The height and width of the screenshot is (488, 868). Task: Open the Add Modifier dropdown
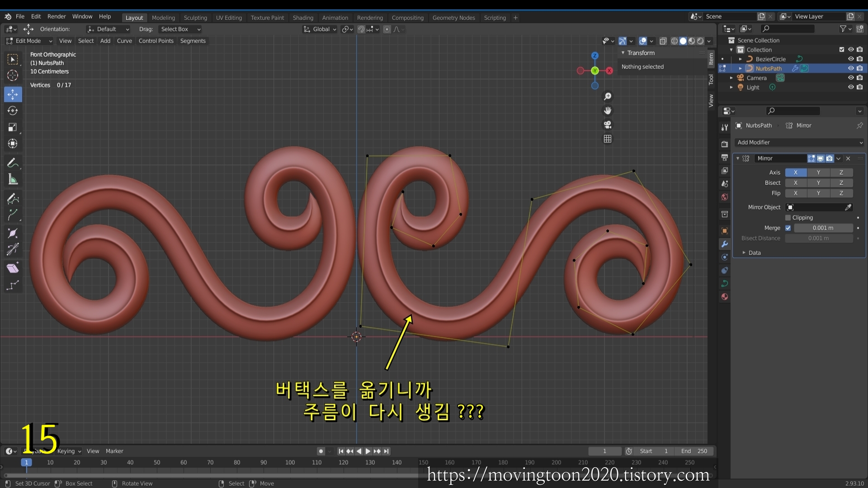(x=799, y=142)
